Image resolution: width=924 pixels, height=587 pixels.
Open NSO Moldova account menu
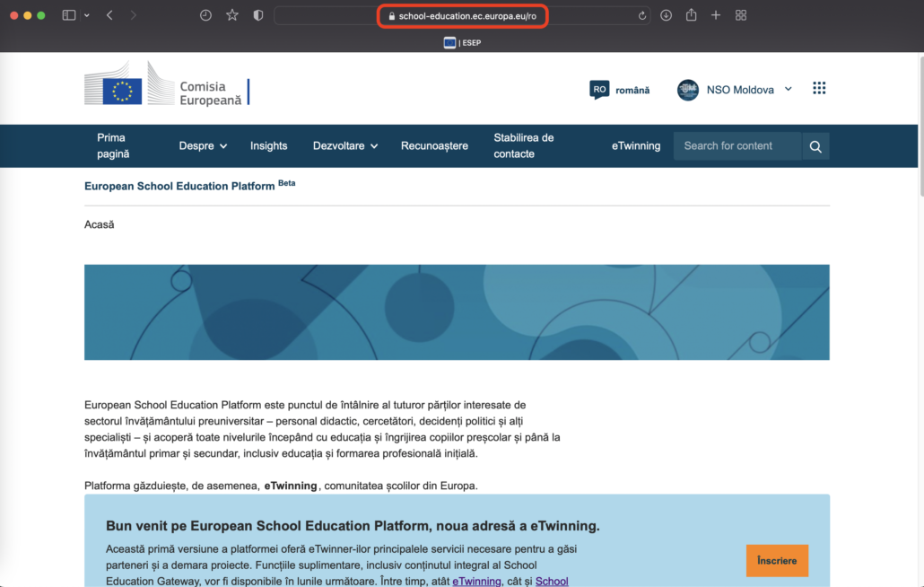(x=739, y=90)
